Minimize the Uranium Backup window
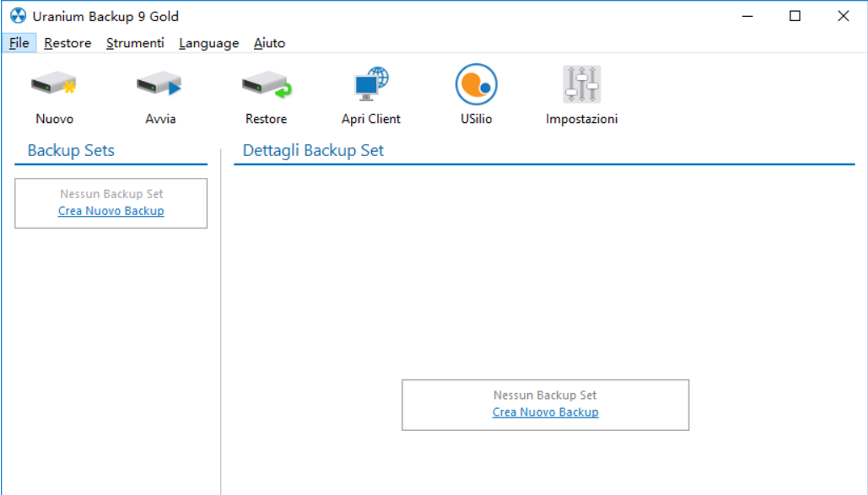 (x=747, y=16)
